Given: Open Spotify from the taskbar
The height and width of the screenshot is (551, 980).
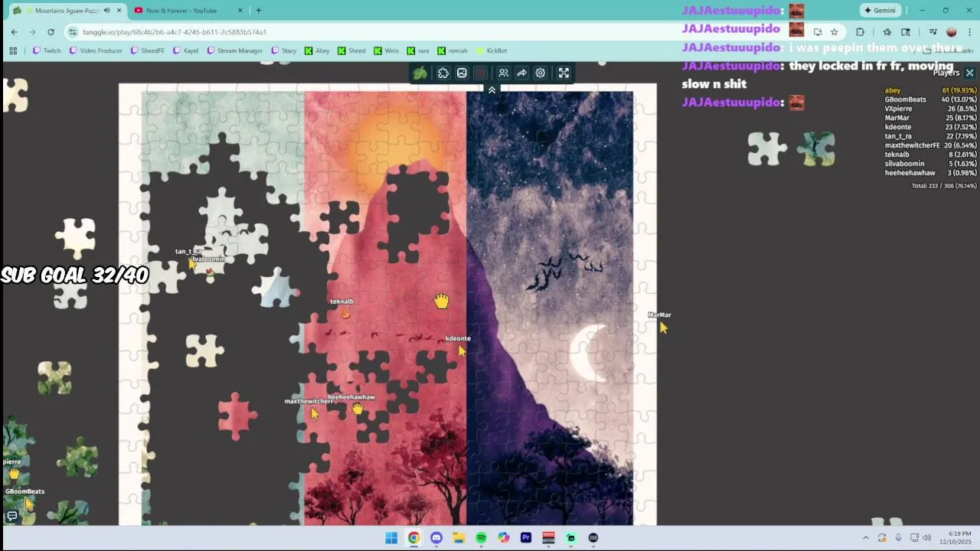Looking at the screenshot, I should tap(481, 538).
